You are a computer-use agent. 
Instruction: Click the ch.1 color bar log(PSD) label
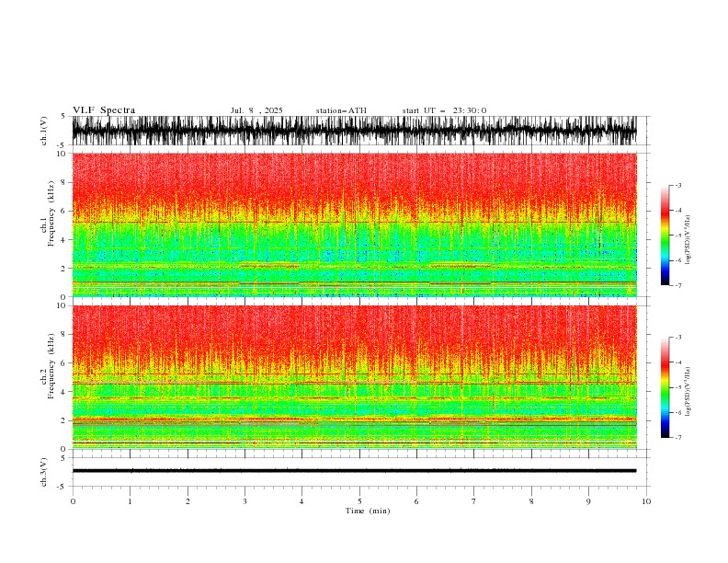[x=688, y=240]
